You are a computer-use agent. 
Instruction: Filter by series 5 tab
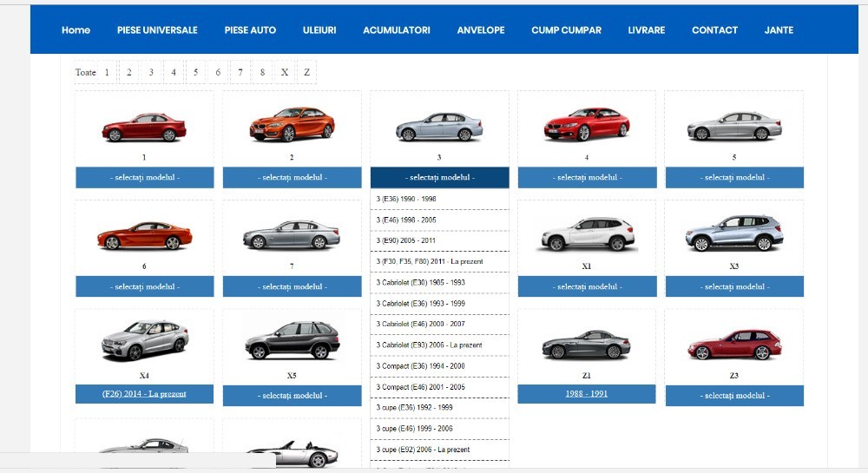[x=195, y=73]
